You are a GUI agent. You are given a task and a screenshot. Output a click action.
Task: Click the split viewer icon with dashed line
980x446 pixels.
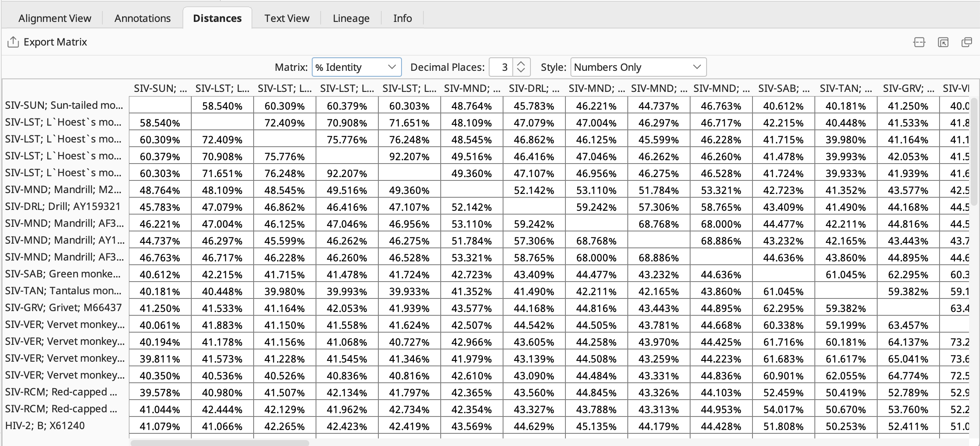pos(919,42)
